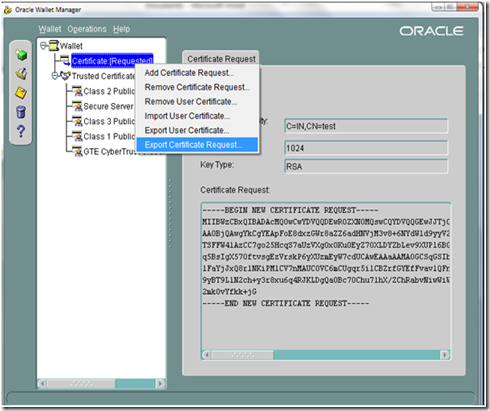Click the Certificate Request: label above text area
The image size is (490, 411).
(x=235, y=190)
